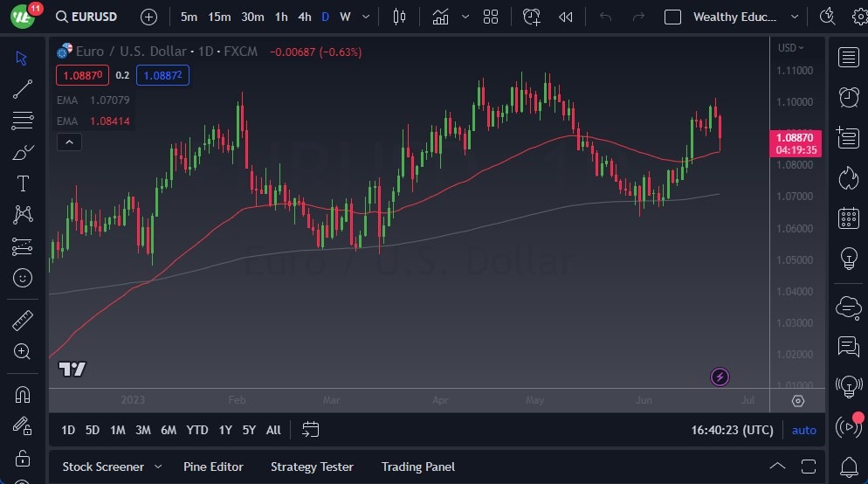The image size is (868, 484).
Task: Toggle the magnet snap mode
Action: [x=23, y=394]
